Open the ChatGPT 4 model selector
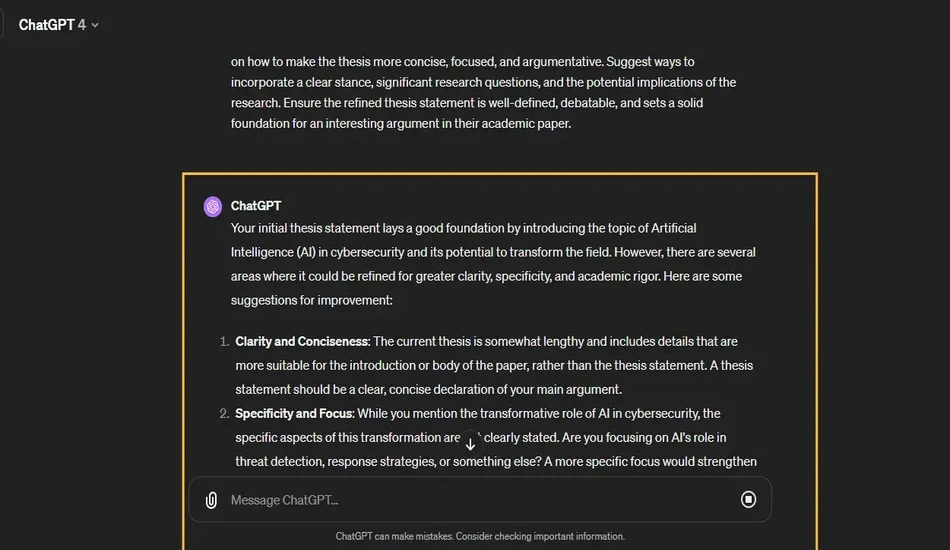Screen dimensions: 950x550 coord(58,25)
